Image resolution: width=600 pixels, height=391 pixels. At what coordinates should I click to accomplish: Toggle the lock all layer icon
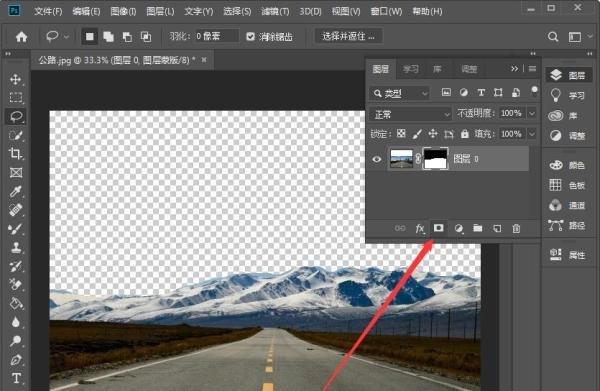click(x=465, y=134)
